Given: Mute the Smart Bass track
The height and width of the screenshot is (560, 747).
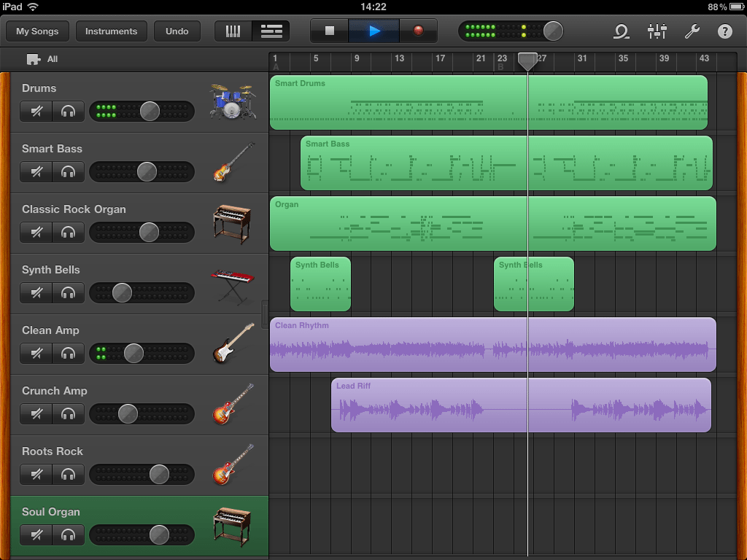Looking at the screenshot, I should [36, 172].
